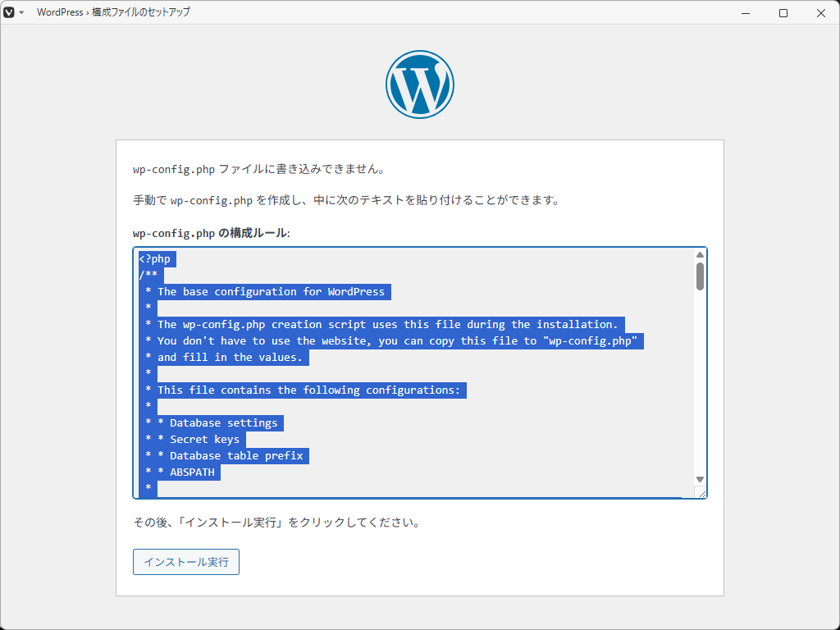Open the dropdown arrow beside the Vivaldi icon
840x630 pixels.
21,12
